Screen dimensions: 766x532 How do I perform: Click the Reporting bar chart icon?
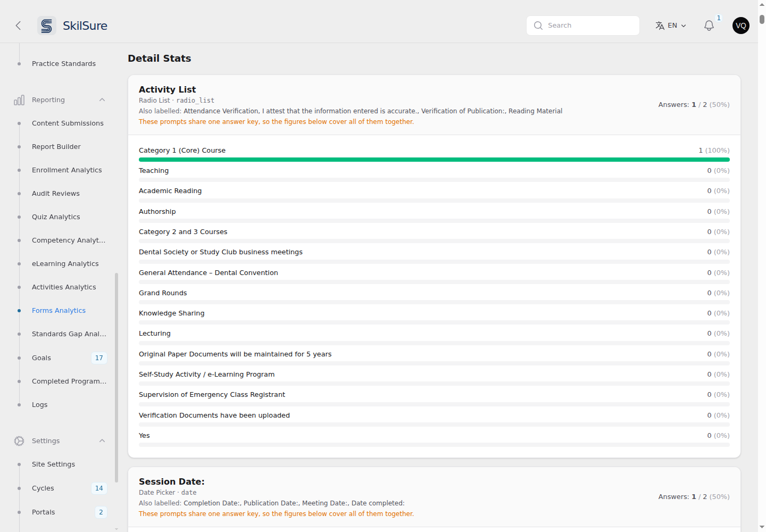(19, 100)
